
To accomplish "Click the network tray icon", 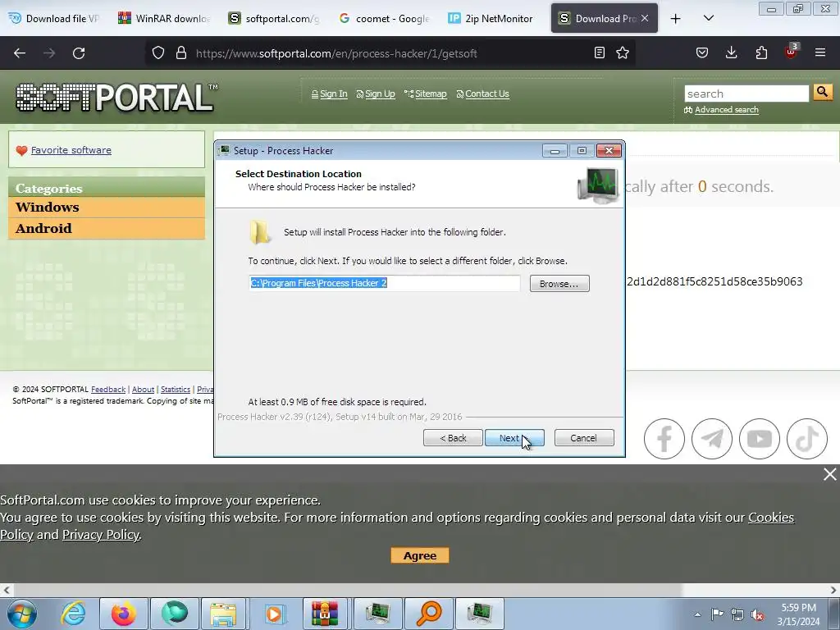I will (x=737, y=614).
